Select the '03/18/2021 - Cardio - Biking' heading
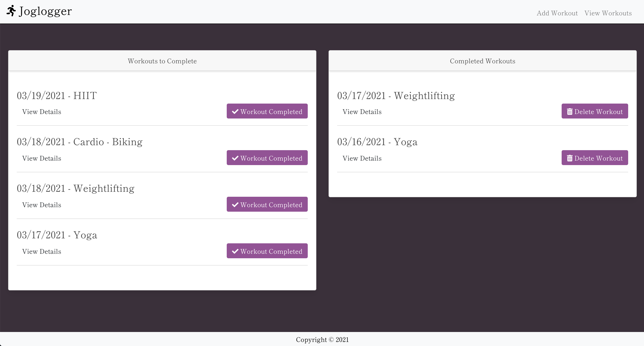Image resolution: width=644 pixels, height=346 pixels. [x=79, y=142]
